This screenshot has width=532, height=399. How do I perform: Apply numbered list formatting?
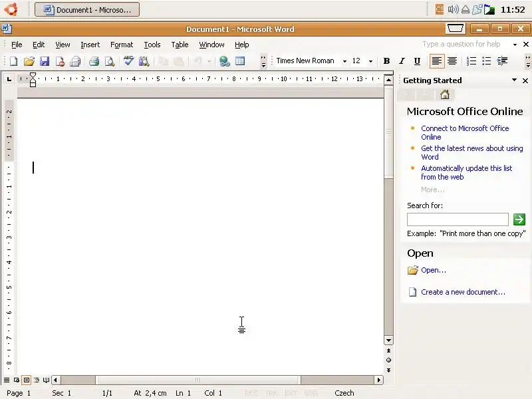471,61
